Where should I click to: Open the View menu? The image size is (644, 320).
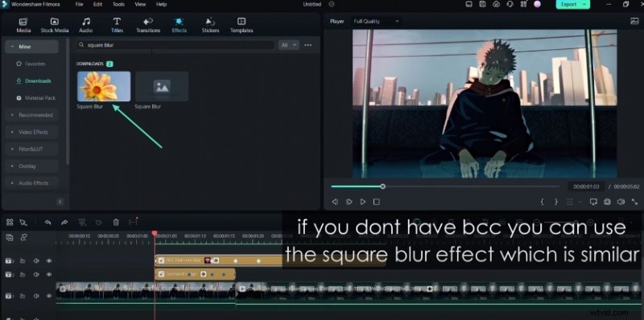[140, 4]
